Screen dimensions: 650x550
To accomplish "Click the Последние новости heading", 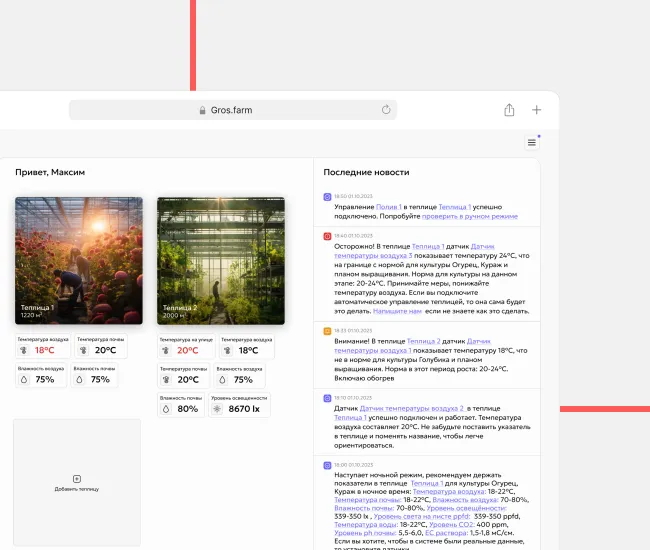I will [x=366, y=172].
